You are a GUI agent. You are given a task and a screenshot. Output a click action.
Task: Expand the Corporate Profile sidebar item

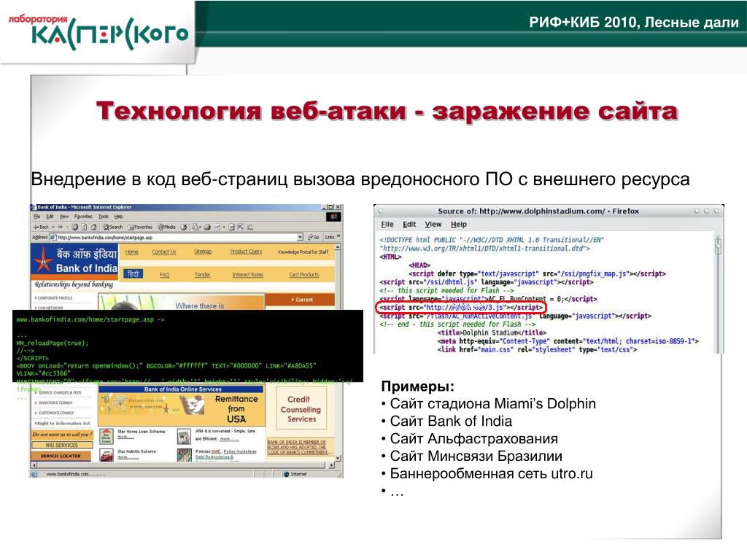click(54, 297)
